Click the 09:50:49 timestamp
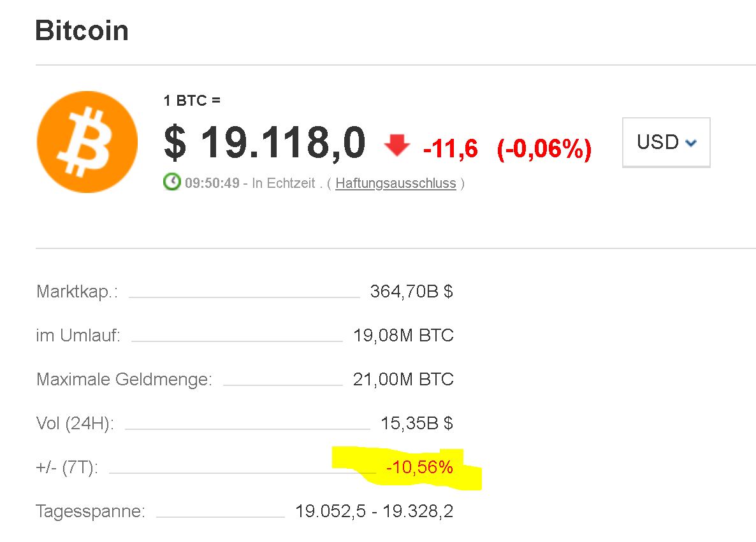Image resolution: width=756 pixels, height=542 pixels. pos(212,183)
